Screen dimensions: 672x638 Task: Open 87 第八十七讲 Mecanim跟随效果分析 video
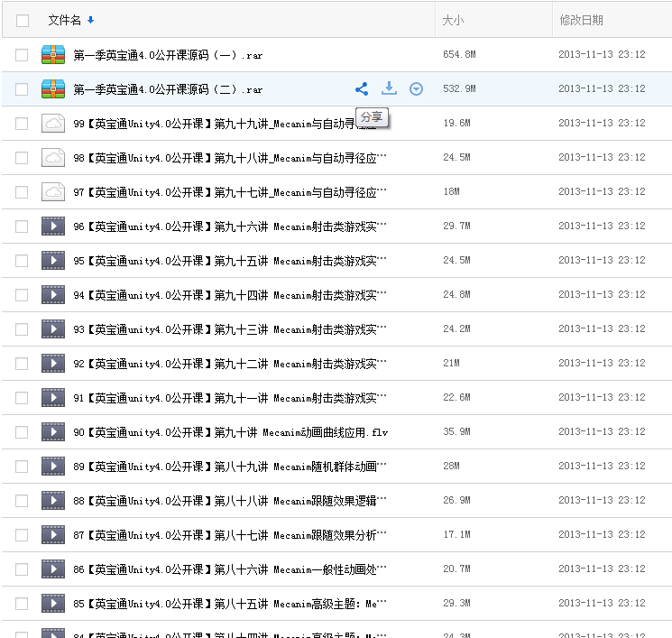point(230,535)
